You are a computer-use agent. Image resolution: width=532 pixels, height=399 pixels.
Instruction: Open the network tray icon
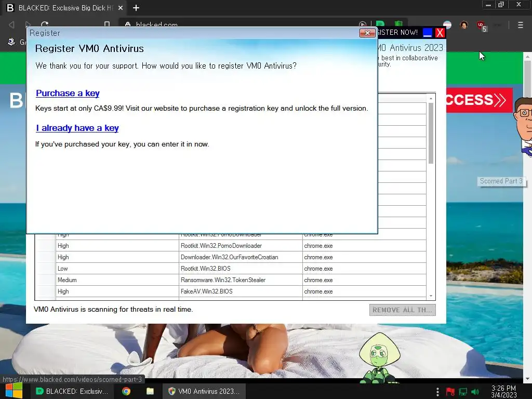pyautogui.click(x=463, y=392)
